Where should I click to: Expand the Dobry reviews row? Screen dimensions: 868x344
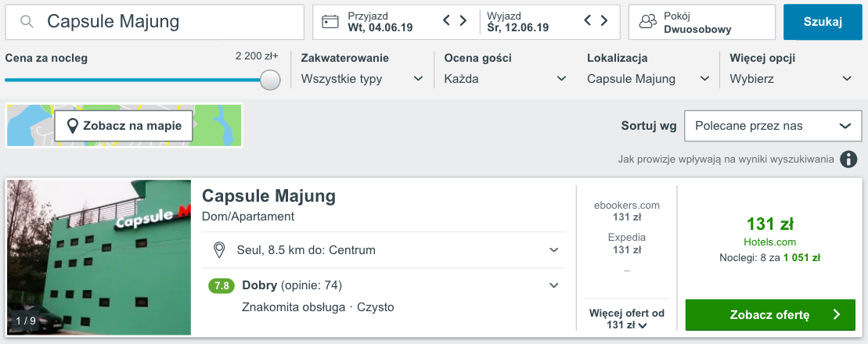384,286
